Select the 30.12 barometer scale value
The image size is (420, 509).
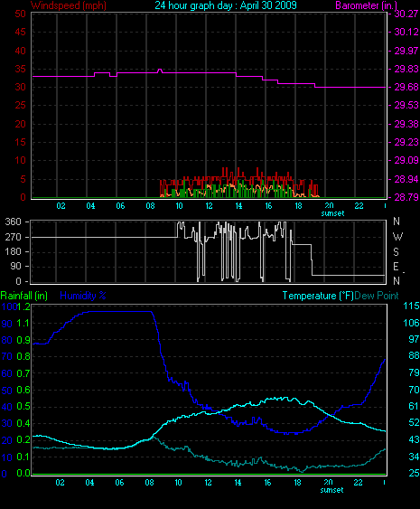click(x=406, y=32)
